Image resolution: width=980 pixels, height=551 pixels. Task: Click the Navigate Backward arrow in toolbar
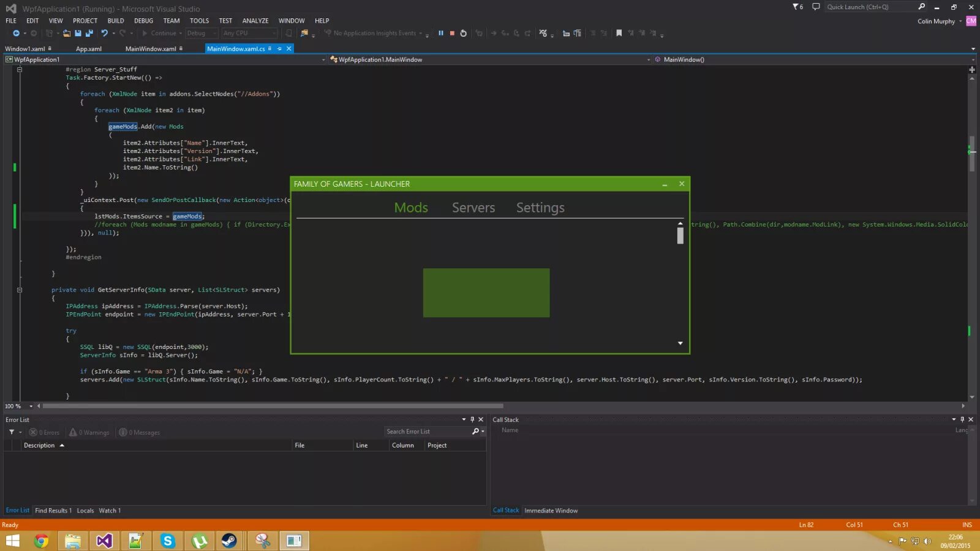click(16, 33)
